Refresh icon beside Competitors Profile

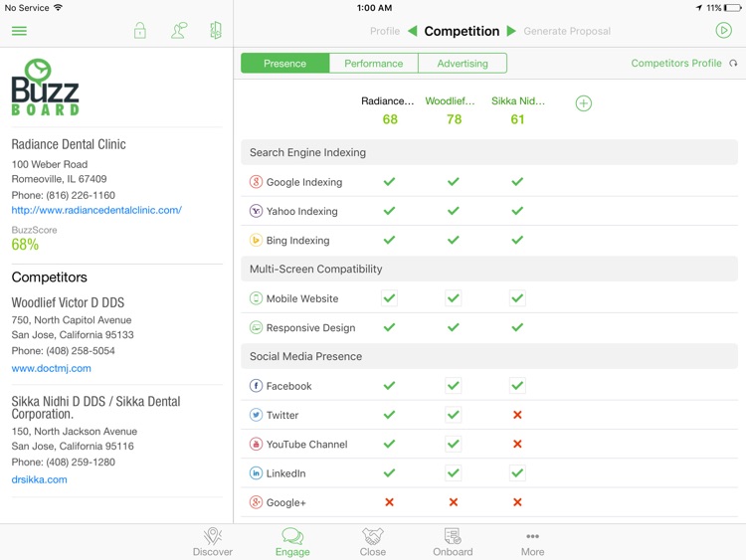[x=733, y=64]
